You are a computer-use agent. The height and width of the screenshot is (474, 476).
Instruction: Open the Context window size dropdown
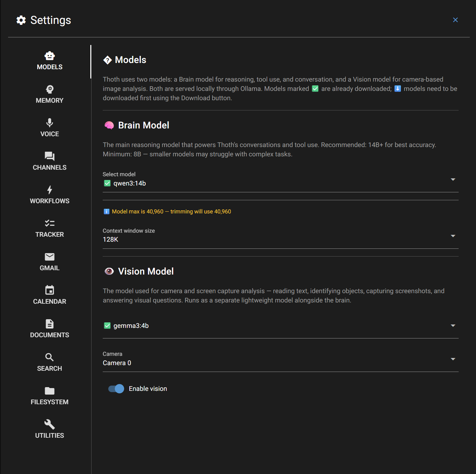coord(453,236)
